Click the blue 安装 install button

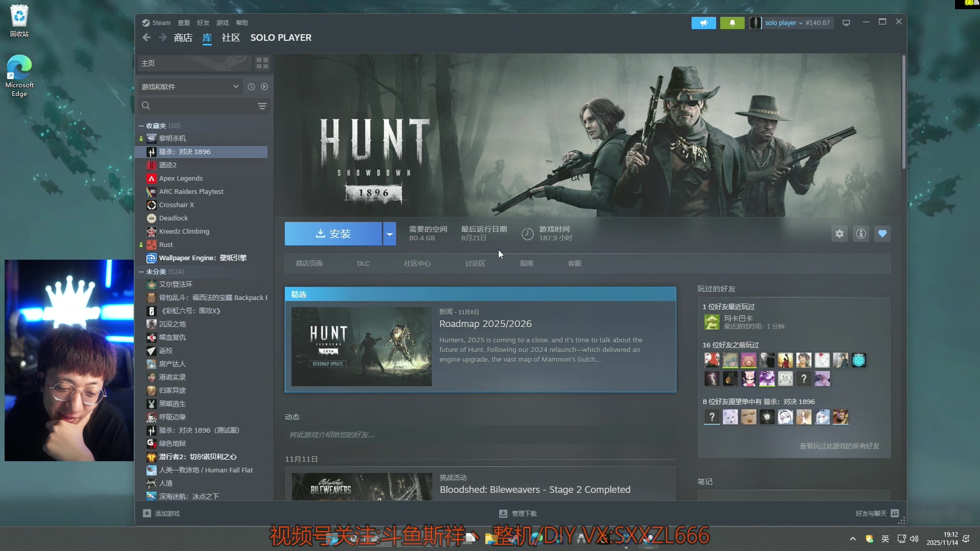point(333,234)
